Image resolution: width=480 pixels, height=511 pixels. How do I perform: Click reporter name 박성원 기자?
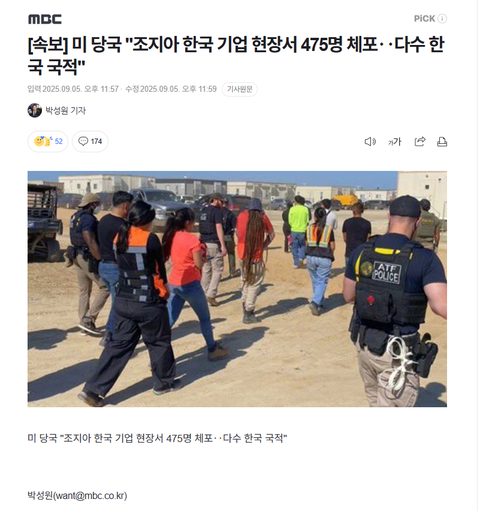(x=65, y=111)
